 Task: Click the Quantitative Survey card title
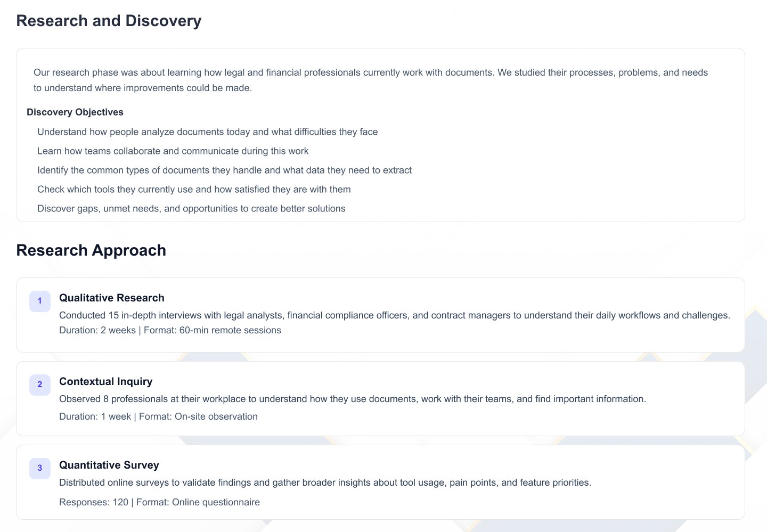click(x=109, y=465)
